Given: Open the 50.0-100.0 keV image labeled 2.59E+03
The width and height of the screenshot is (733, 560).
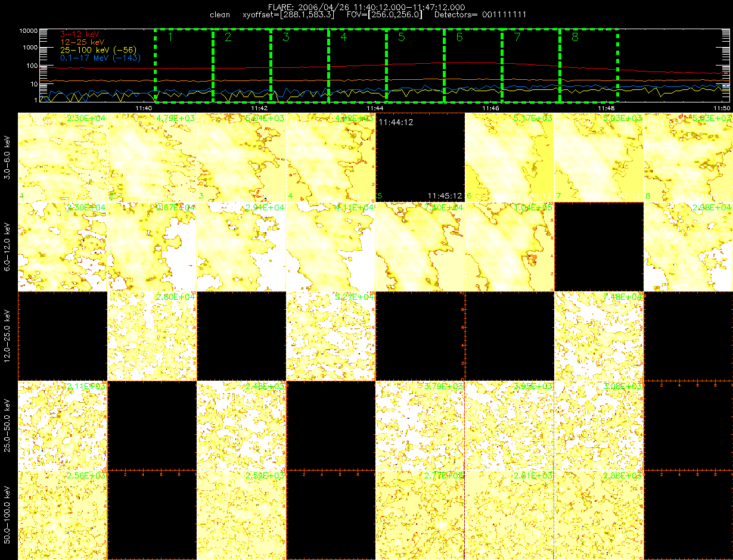Looking at the screenshot, I should [241, 515].
